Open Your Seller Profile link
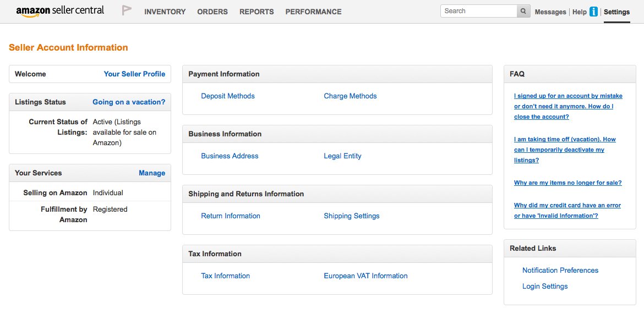Screen dimensions: 644x325 [134, 74]
